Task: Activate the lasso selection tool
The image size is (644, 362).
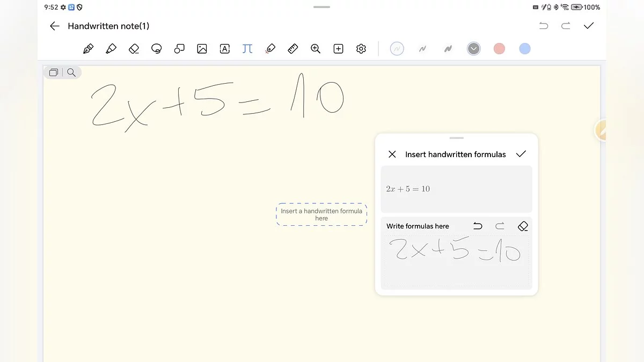Action: click(157, 49)
